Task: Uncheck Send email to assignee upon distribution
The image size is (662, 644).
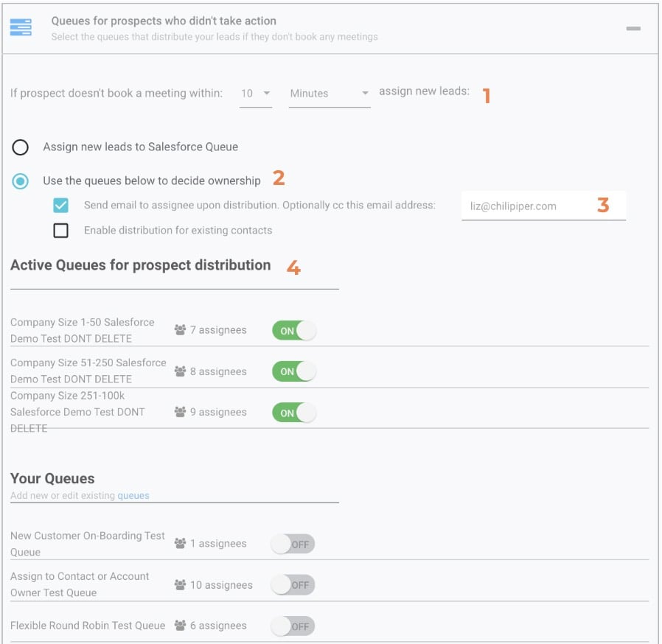Action: click(x=61, y=206)
